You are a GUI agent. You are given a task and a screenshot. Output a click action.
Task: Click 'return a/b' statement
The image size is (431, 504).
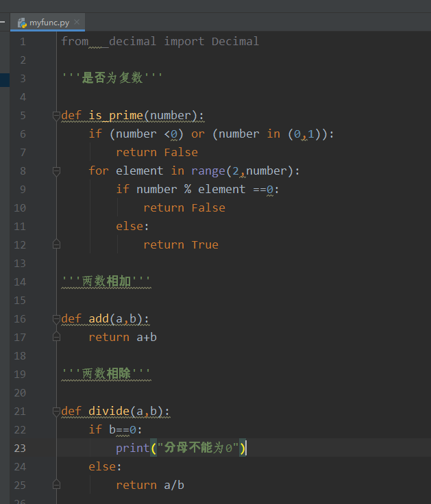coord(150,486)
